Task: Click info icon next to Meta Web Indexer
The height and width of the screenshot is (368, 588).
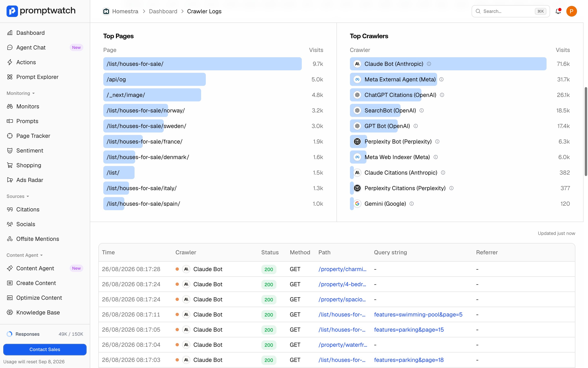Action: [436, 157]
